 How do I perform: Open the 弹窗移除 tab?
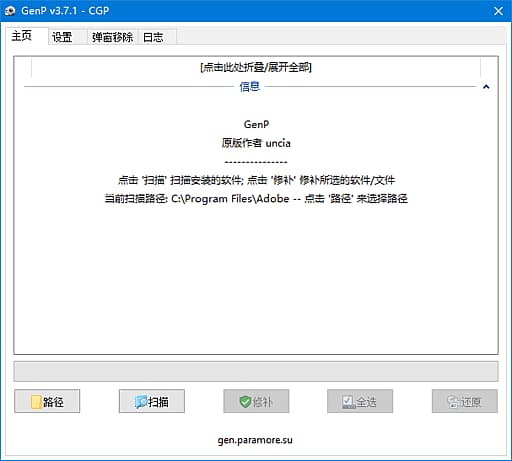point(113,37)
